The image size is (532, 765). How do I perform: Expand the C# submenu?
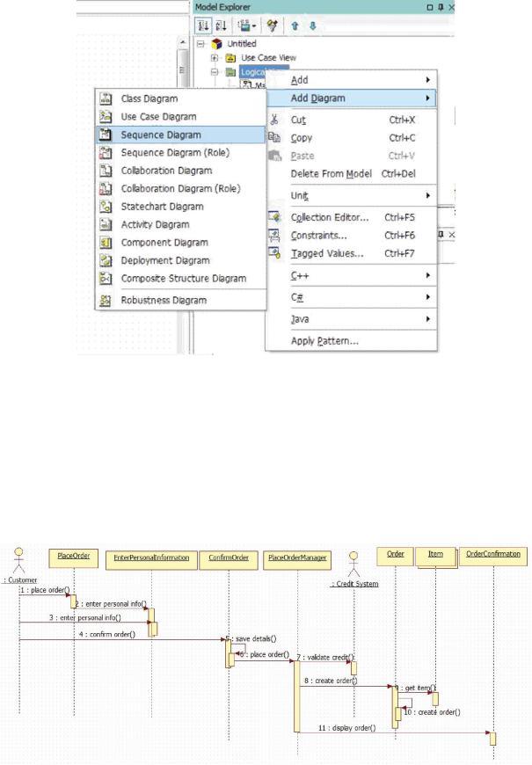(352, 297)
